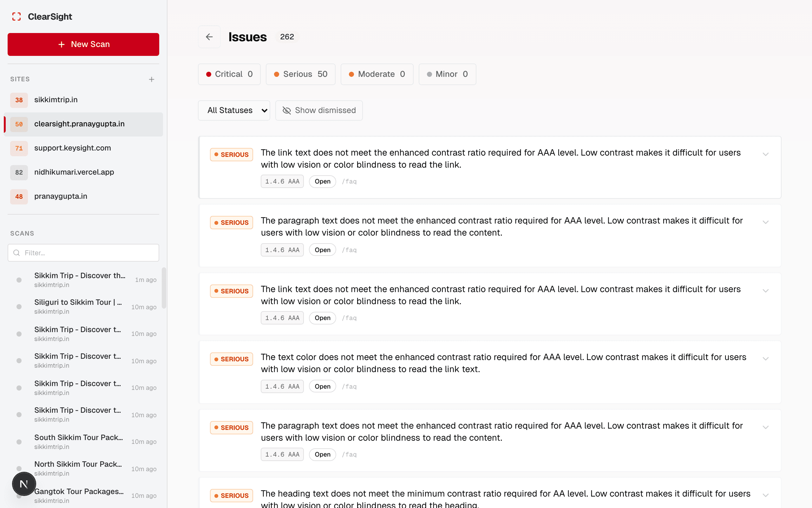Click the ClearSight logo icon
The height and width of the screenshot is (508, 812).
(x=16, y=17)
